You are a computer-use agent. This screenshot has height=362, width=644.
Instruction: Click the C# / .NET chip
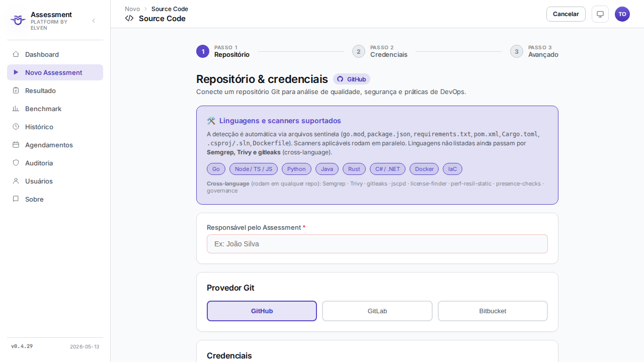point(388,169)
